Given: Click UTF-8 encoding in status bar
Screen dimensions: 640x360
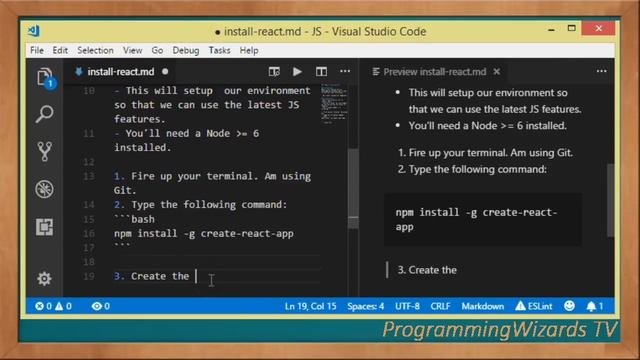Looking at the screenshot, I should (x=407, y=306).
